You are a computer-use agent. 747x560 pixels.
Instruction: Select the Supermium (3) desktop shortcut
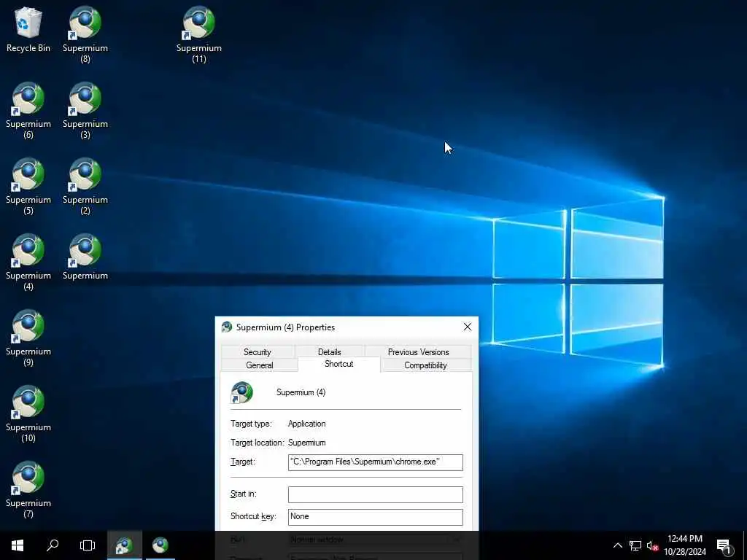pyautogui.click(x=85, y=111)
